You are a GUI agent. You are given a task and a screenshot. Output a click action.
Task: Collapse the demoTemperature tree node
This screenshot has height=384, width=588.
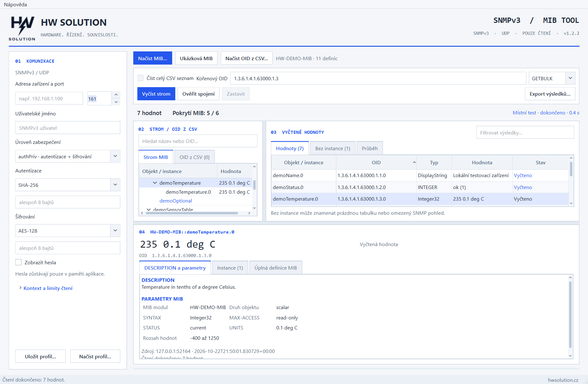pyautogui.click(x=155, y=183)
